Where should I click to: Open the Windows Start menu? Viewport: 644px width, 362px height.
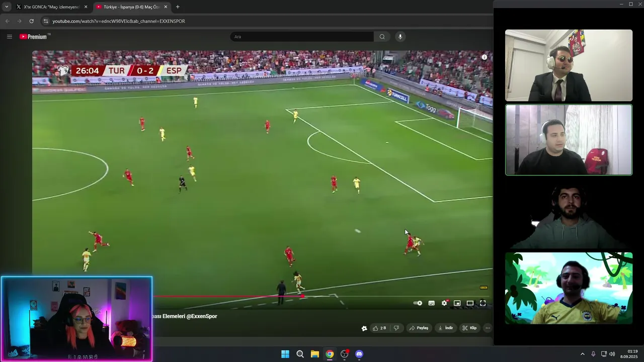coord(285,354)
